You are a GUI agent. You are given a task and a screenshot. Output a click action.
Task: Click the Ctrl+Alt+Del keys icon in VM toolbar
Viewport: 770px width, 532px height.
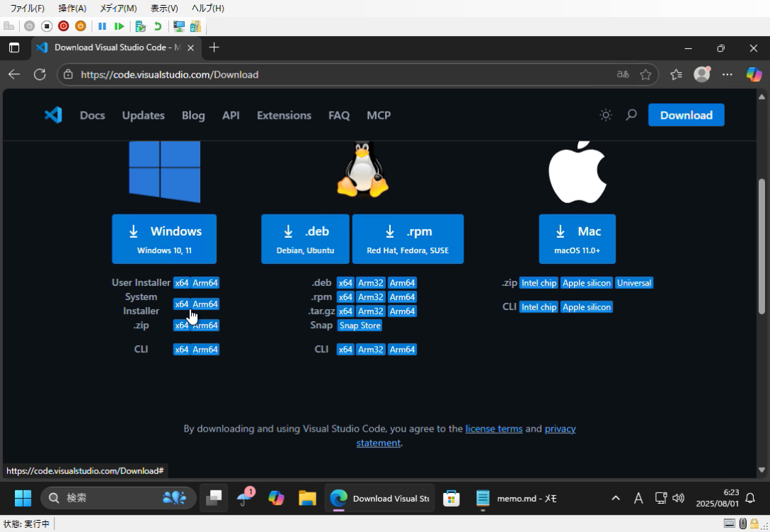tap(8, 26)
